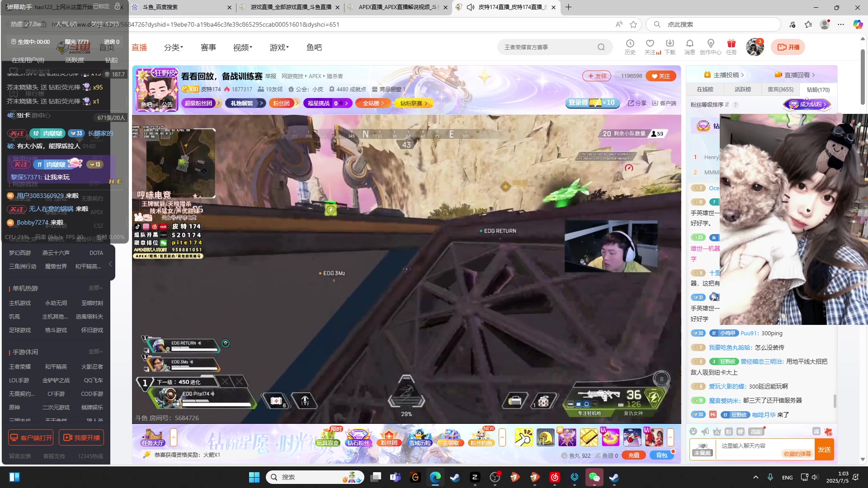The width and height of the screenshot is (868, 488).
Task: Click the Windows Start button
Action: point(254,477)
